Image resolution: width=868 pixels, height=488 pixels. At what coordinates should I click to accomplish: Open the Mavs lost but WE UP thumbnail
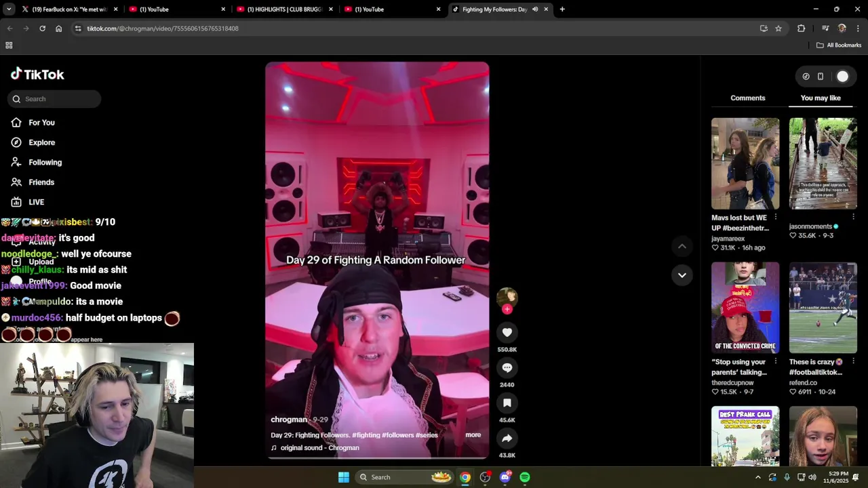(x=745, y=164)
